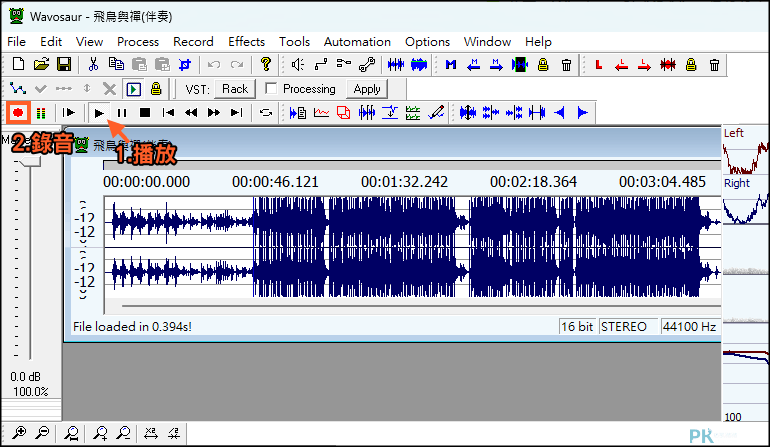Open the spectrum analysis icon

tap(321, 113)
